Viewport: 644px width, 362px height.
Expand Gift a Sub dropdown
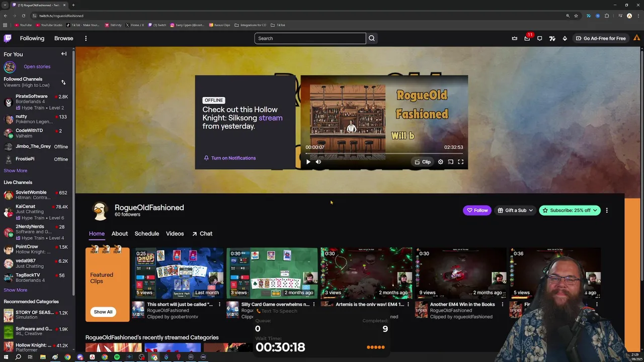click(x=515, y=210)
